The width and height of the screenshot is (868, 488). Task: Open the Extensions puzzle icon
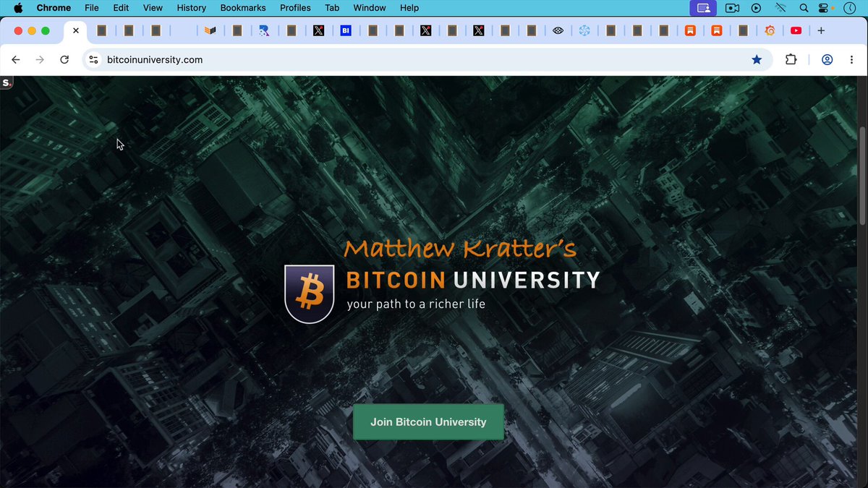(x=791, y=60)
